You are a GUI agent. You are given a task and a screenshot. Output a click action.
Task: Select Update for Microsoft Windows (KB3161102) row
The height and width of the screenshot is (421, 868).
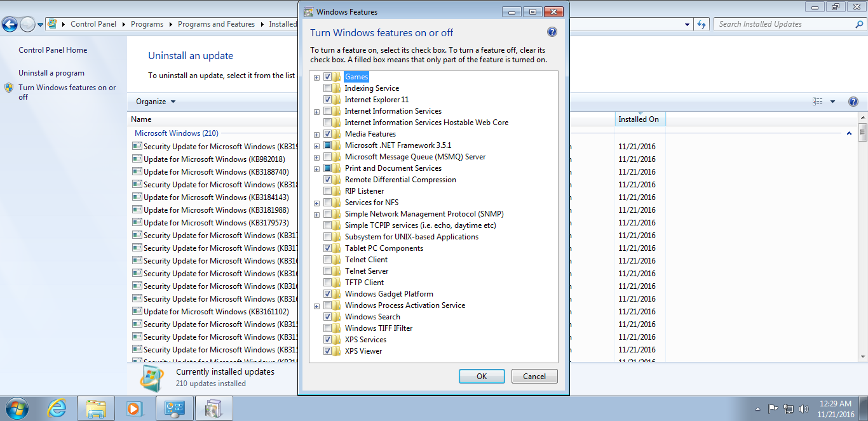tap(216, 312)
